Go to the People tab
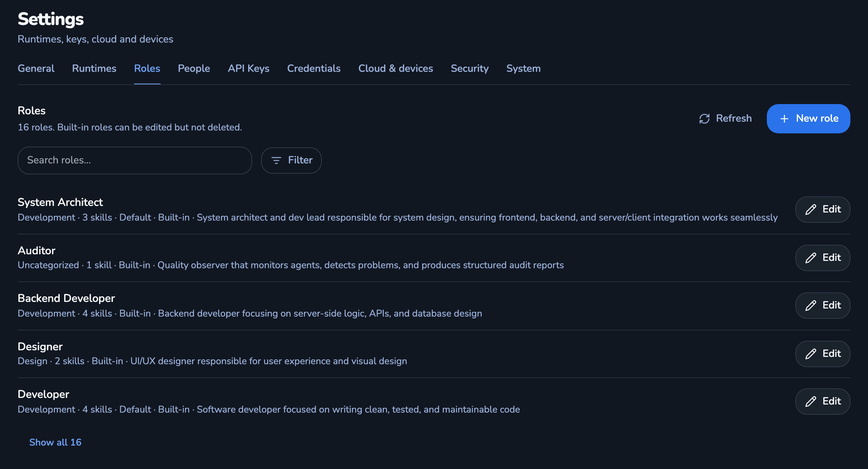The width and height of the screenshot is (868, 469). (x=194, y=69)
